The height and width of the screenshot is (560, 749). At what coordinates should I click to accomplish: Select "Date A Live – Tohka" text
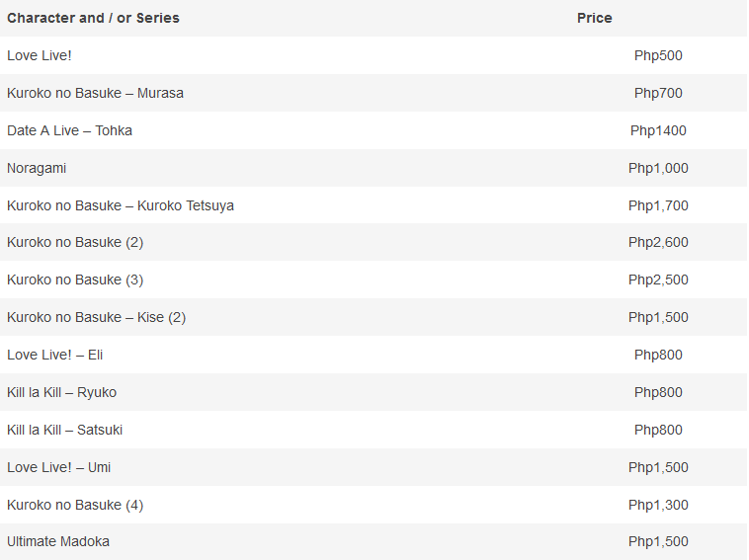[69, 130]
